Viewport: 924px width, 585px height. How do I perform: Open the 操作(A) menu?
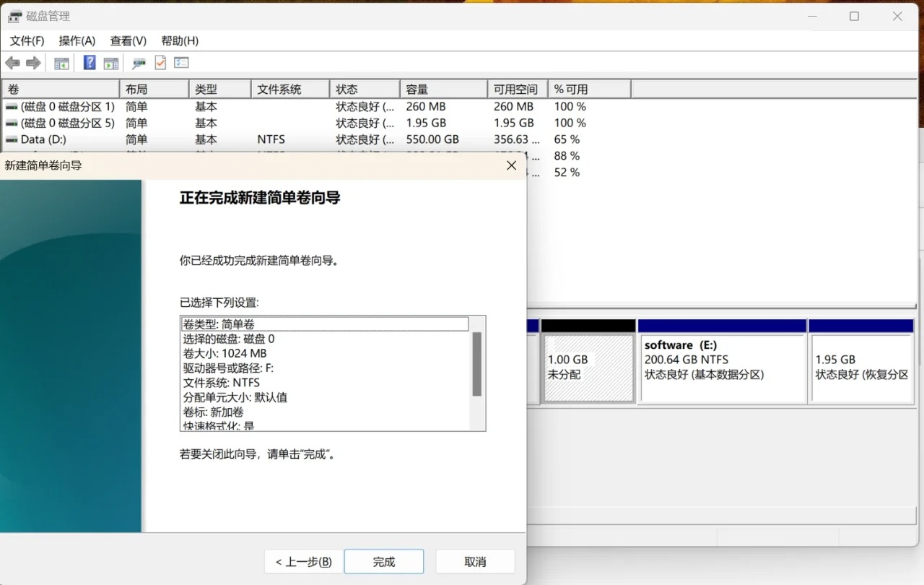point(77,40)
